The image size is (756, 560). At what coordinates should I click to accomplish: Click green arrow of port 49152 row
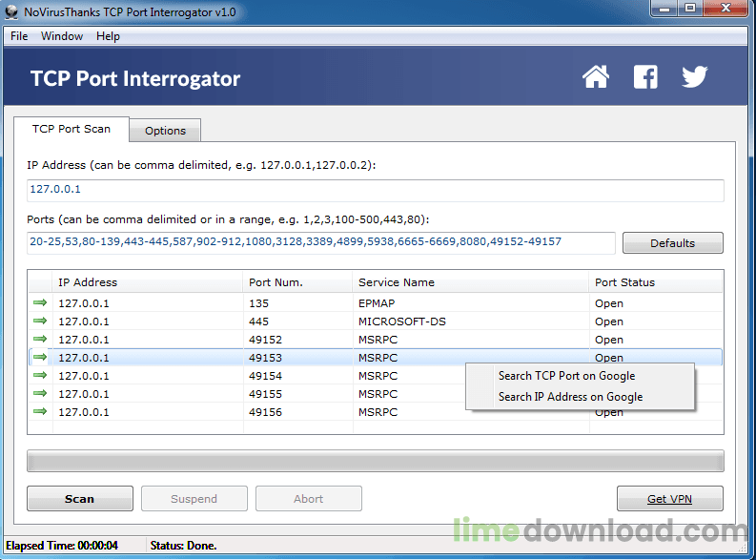pos(40,339)
